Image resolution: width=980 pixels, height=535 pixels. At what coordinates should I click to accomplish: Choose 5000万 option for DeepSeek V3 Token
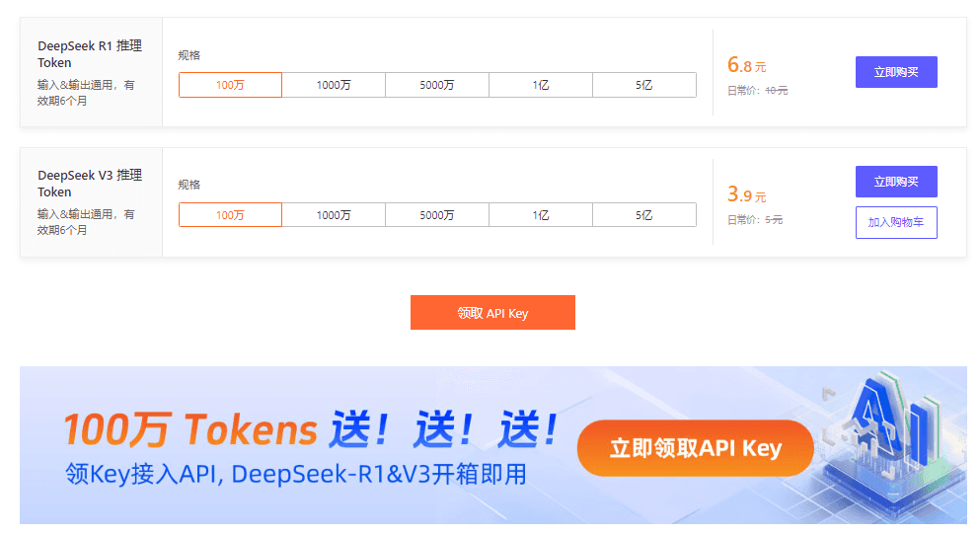click(x=437, y=215)
